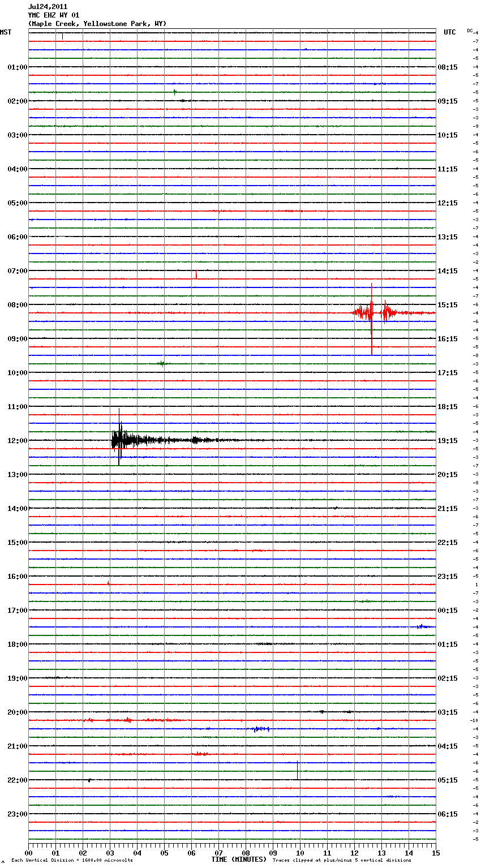Click minute tick label 10 on bottom axis
481x868 pixels.
[300, 853]
